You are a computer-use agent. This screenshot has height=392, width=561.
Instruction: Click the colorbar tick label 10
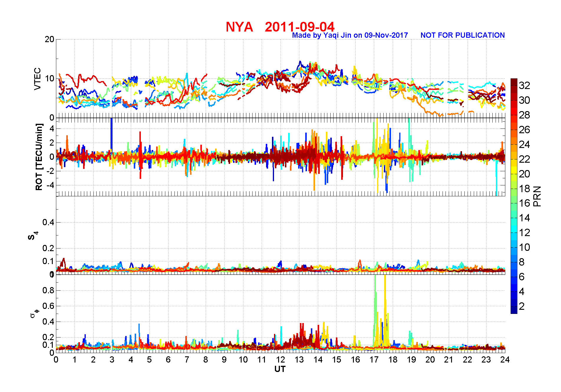524,247
